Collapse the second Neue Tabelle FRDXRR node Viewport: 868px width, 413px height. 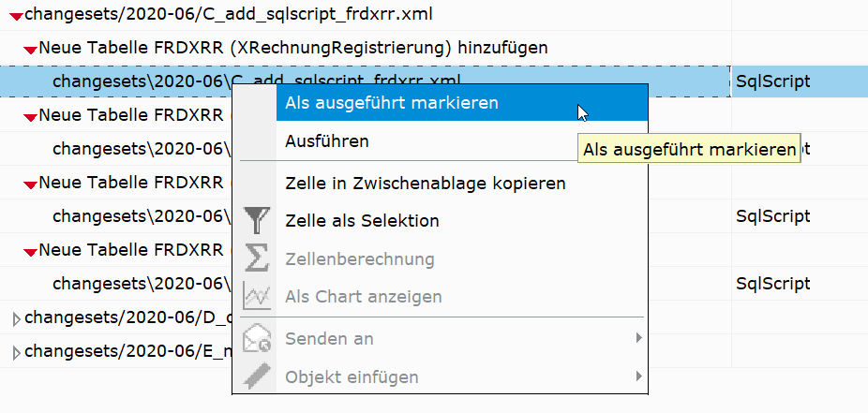point(30,116)
